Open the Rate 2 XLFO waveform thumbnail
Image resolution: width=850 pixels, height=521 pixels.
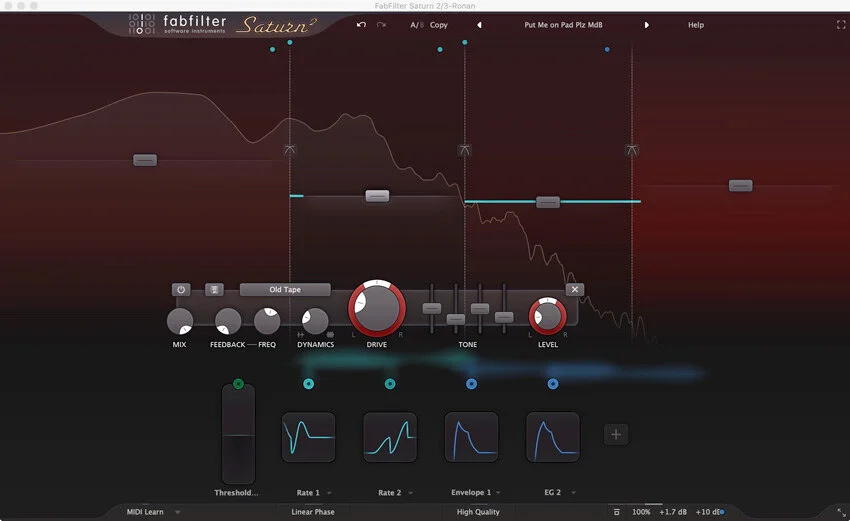390,437
